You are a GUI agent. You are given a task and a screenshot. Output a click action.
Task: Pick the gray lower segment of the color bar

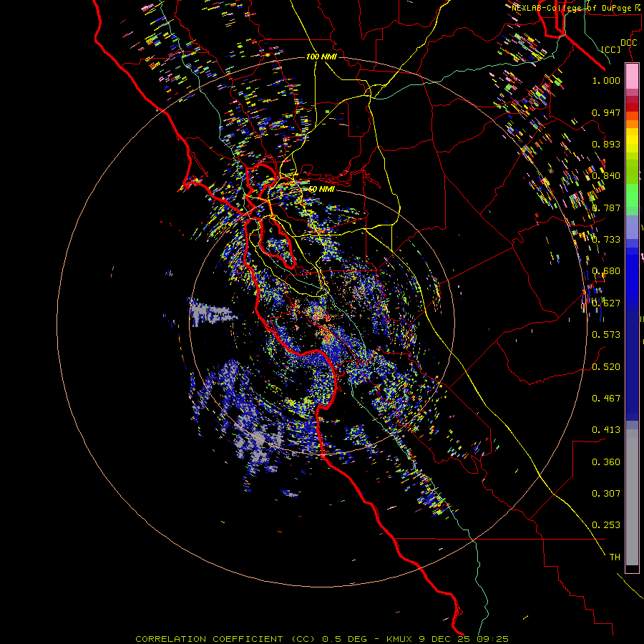[x=632, y=497]
